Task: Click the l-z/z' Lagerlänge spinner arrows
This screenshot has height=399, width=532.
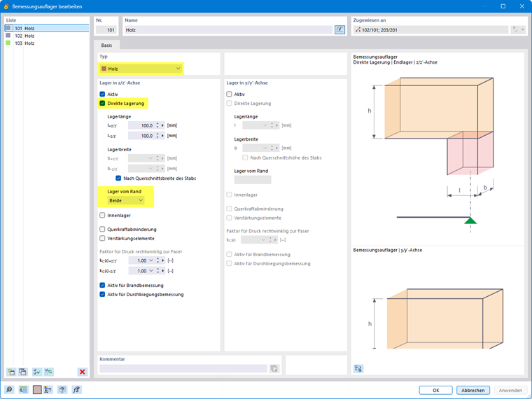Action: point(157,136)
